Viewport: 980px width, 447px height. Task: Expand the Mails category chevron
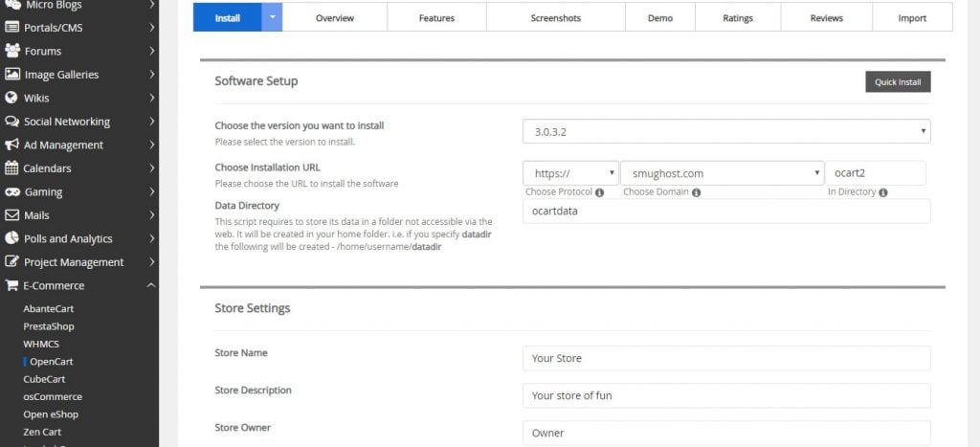[x=152, y=215]
